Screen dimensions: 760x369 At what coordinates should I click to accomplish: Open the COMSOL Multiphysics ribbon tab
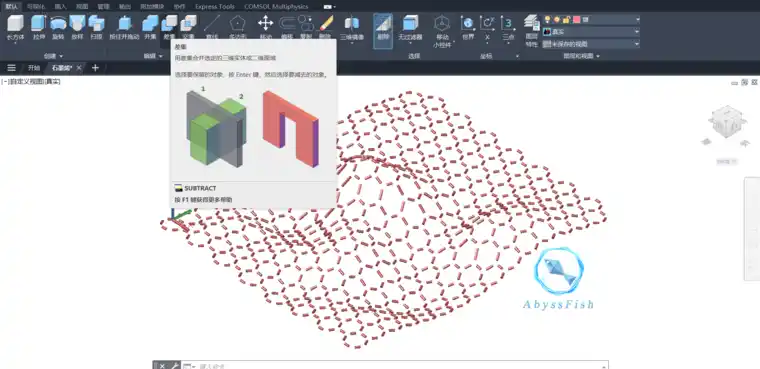(276, 7)
